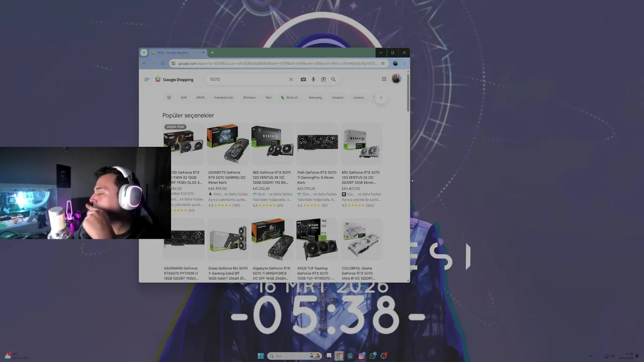This screenshot has height=362, width=644.
Task: Click the taskbar search box
Action: coord(294,356)
